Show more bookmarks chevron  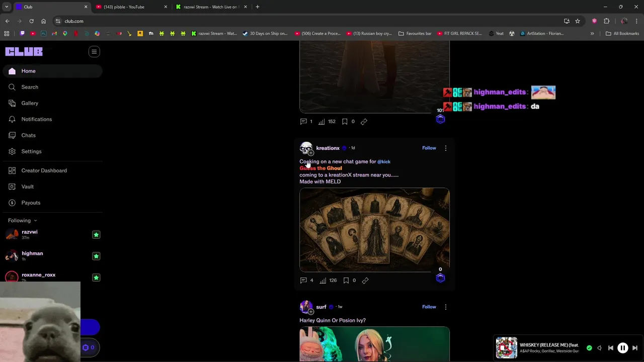click(x=592, y=34)
